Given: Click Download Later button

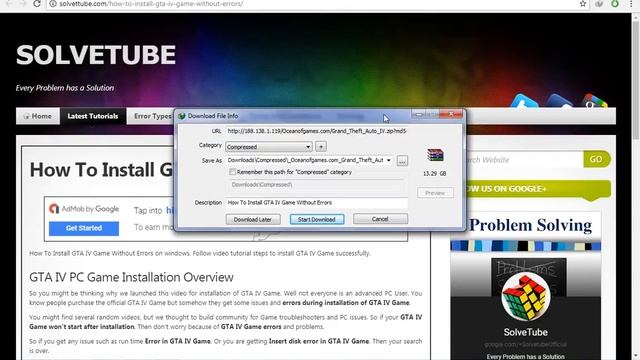Looking at the screenshot, I should pos(253,219).
